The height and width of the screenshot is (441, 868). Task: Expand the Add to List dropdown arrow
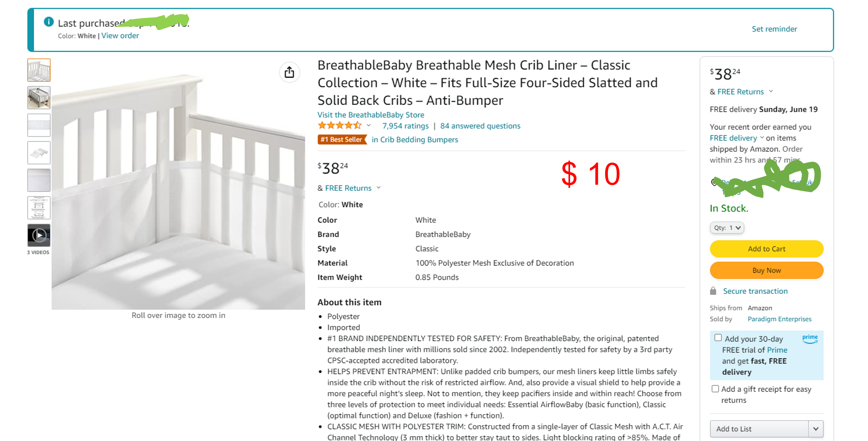(x=816, y=429)
